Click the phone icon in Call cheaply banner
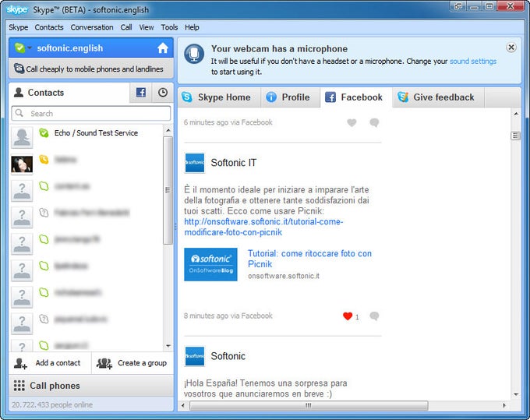530x420 pixels. (x=19, y=69)
